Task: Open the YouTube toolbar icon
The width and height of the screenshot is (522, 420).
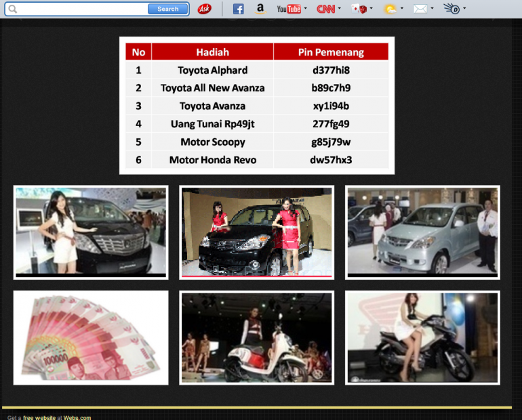Action: point(289,9)
